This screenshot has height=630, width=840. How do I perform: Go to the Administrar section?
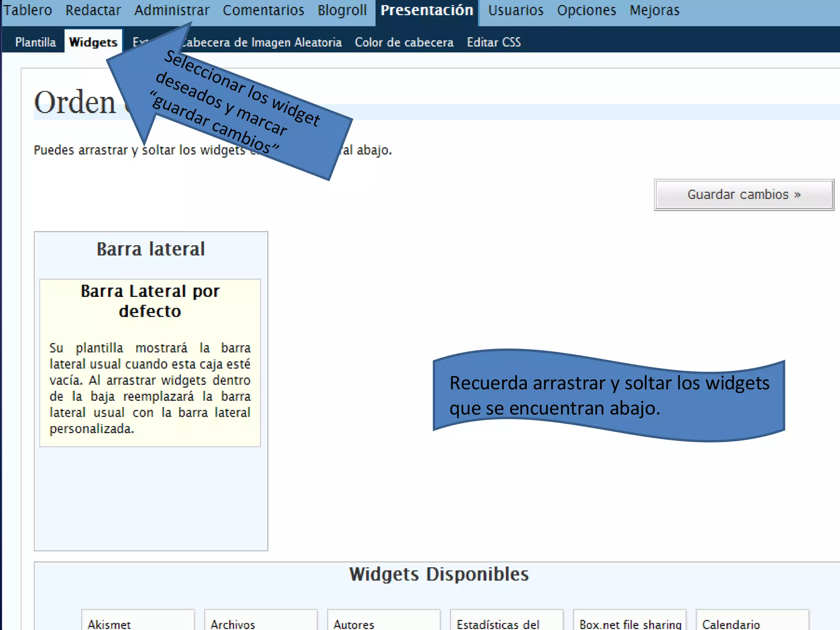172,10
